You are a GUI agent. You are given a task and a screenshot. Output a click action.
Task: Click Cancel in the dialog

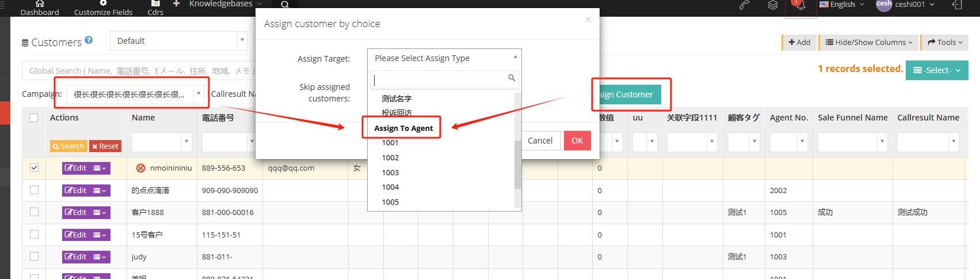[540, 141]
